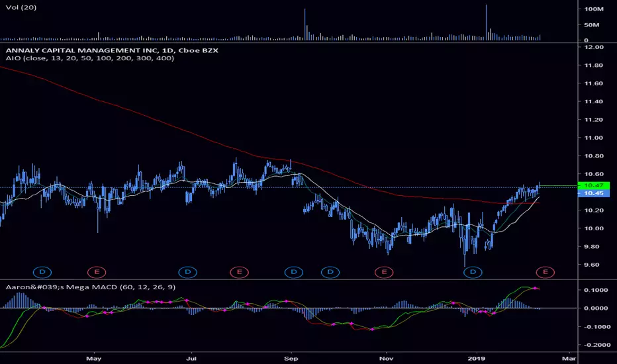Open the earnings marker between Jul and Sep
Screen dimensions: 617x364
(x=239, y=272)
